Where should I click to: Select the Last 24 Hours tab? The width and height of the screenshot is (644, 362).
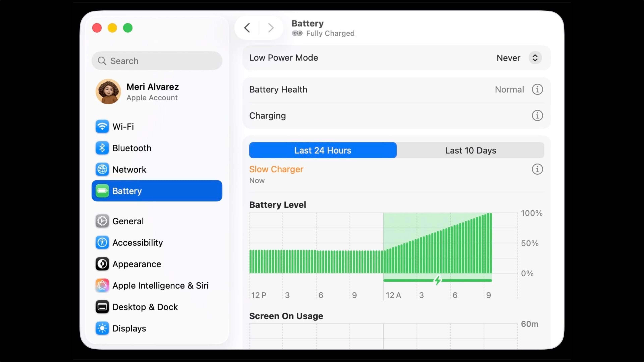(323, 150)
